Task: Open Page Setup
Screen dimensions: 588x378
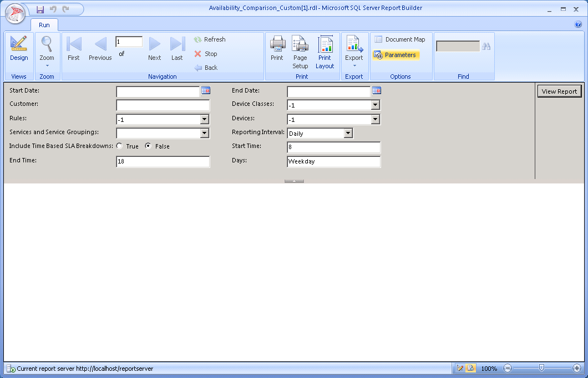Action: (x=300, y=53)
